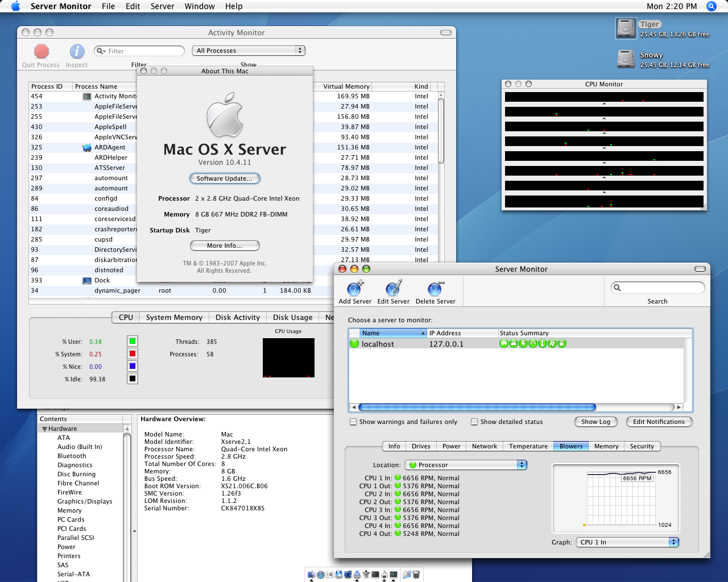Viewport: 728px width, 582px height.
Task: Select the Tiger disk icon on desktop
Action: coord(626,28)
